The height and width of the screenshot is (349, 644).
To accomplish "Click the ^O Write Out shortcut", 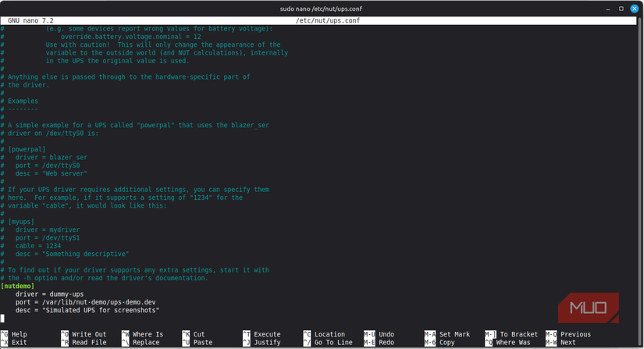I will [84, 334].
